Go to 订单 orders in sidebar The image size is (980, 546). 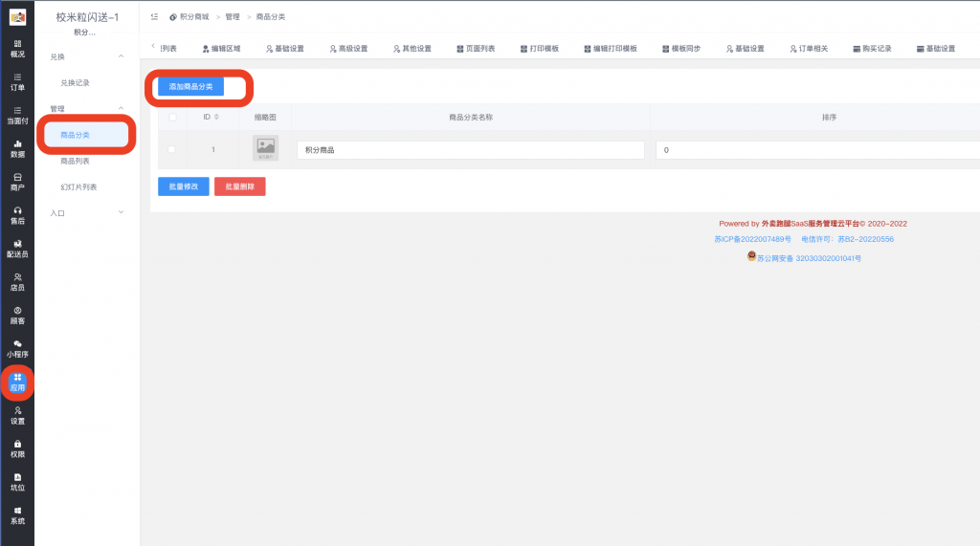coord(17,82)
